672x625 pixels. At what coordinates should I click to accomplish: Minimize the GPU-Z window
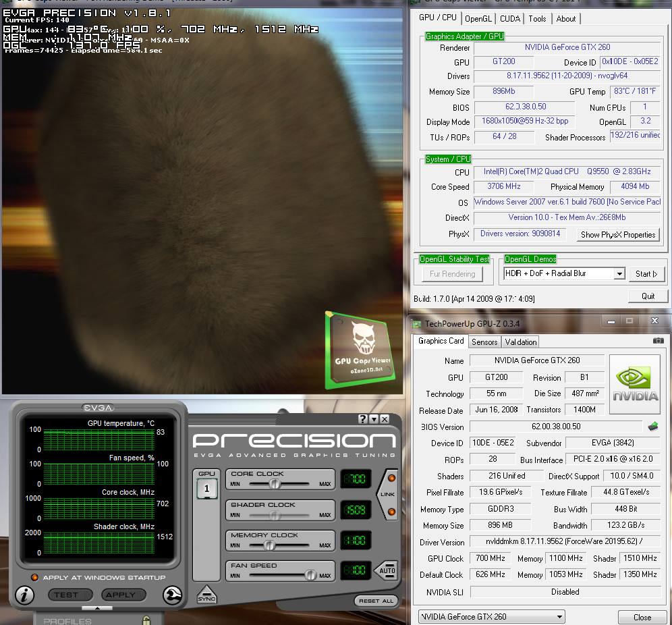[x=611, y=321]
